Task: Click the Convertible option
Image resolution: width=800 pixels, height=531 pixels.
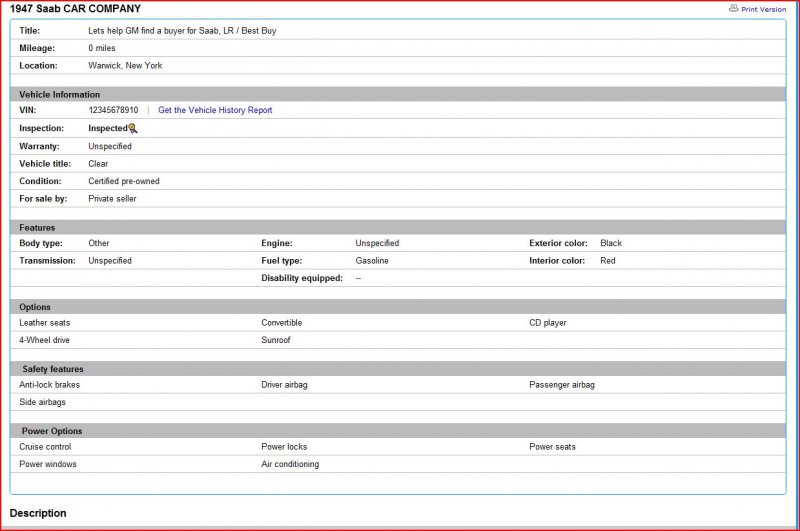Action: 282,323
